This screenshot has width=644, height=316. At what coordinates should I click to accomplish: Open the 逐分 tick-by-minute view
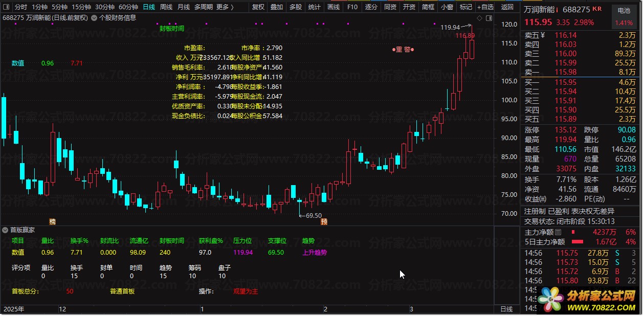[x=371, y=7]
